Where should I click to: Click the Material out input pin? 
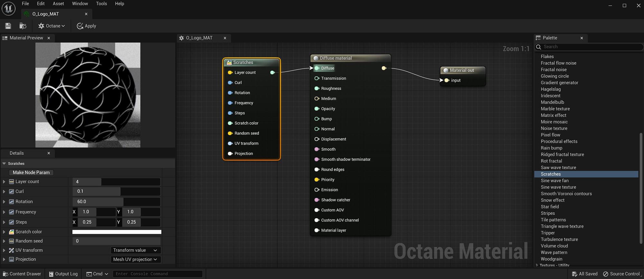coord(447,80)
